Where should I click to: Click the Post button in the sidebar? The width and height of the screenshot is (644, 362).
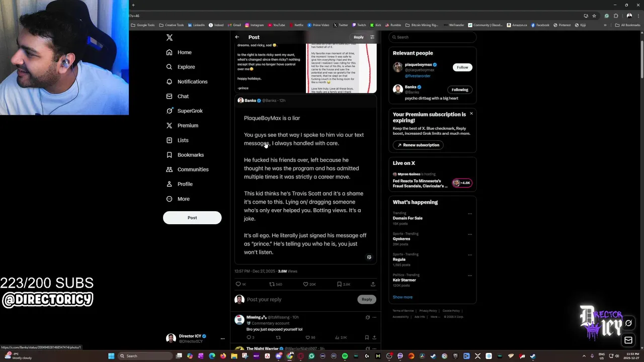coord(192,218)
